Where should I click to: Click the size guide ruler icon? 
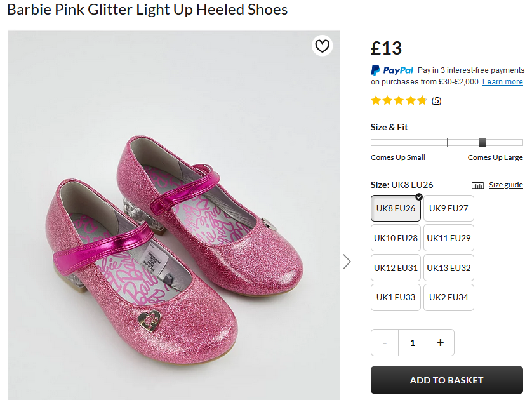[478, 185]
